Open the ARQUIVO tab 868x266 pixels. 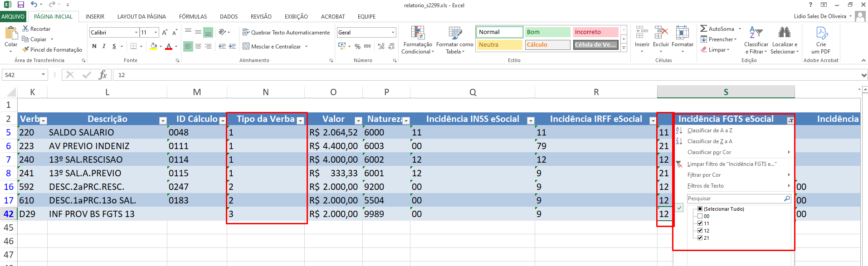tap(13, 17)
